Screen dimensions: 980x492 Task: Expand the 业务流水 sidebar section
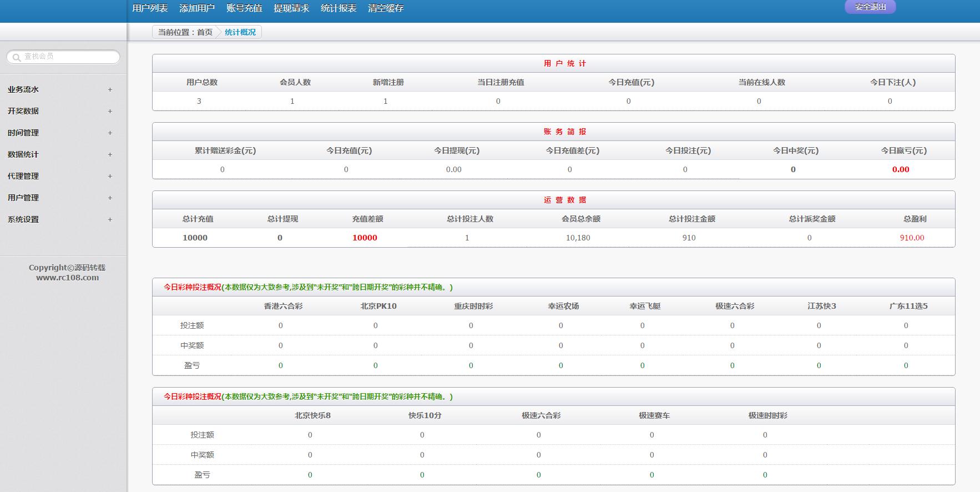tap(60, 89)
